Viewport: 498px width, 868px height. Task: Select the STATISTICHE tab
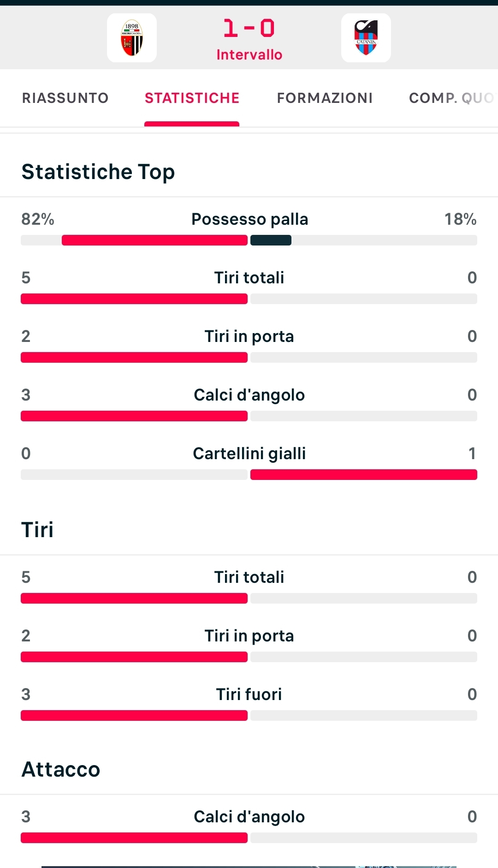tap(192, 98)
